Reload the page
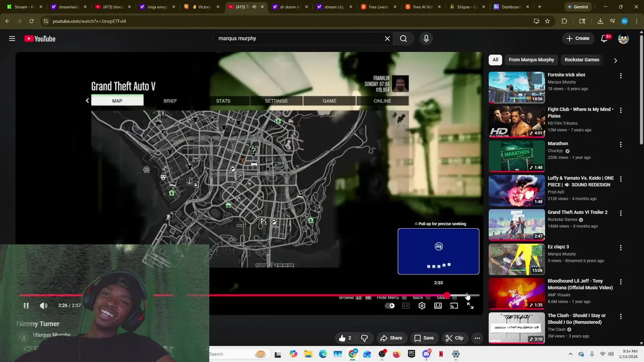 pos(31,21)
